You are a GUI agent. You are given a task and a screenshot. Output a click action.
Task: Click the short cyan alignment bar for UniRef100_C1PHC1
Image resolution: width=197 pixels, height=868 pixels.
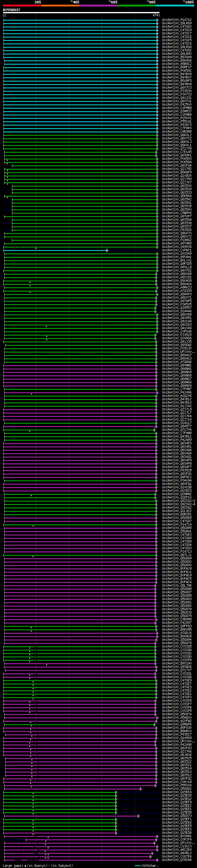[x=56, y=250]
